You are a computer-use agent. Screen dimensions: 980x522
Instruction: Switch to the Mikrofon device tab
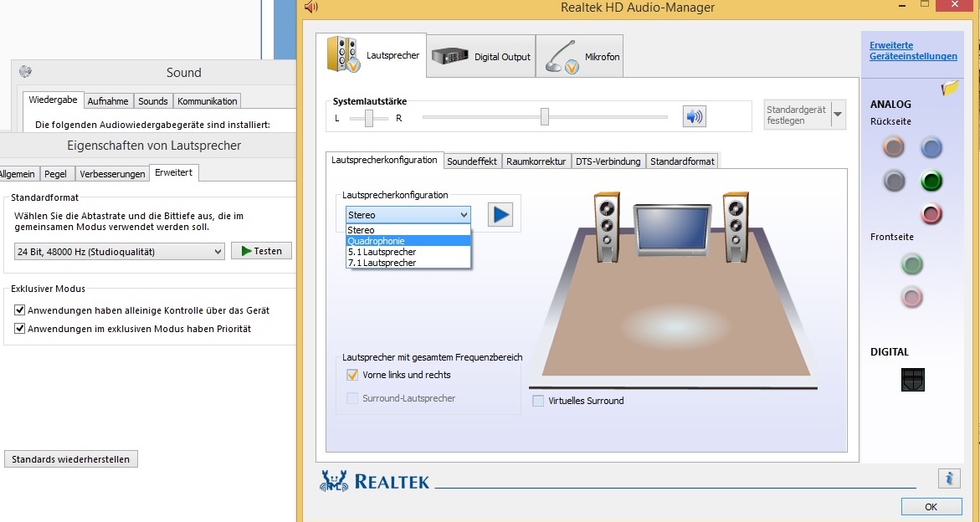click(579, 56)
